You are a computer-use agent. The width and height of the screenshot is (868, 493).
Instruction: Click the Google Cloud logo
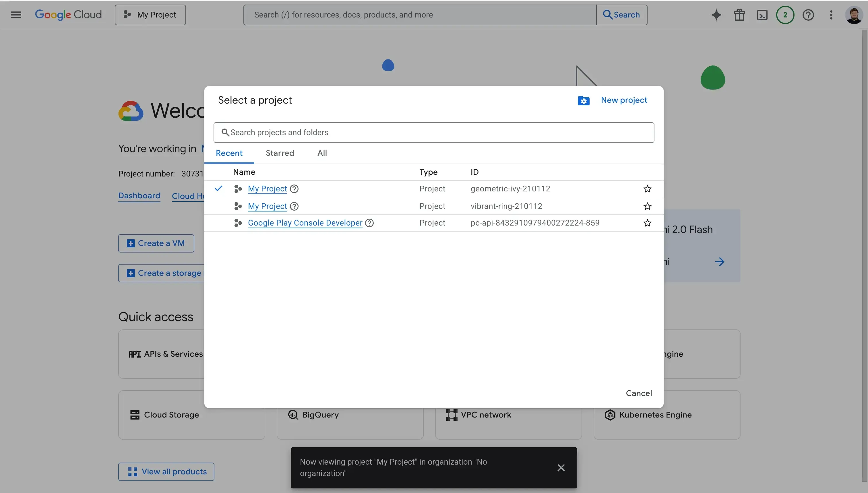point(68,15)
